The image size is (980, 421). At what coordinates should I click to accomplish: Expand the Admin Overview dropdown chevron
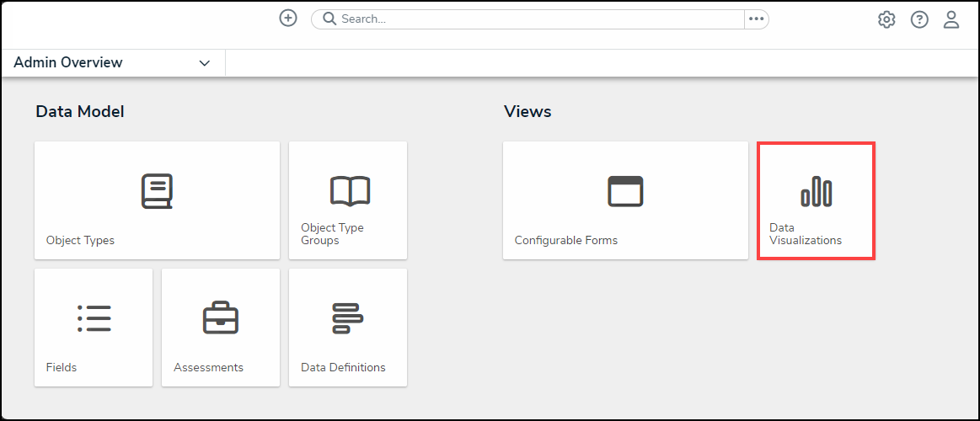[205, 63]
